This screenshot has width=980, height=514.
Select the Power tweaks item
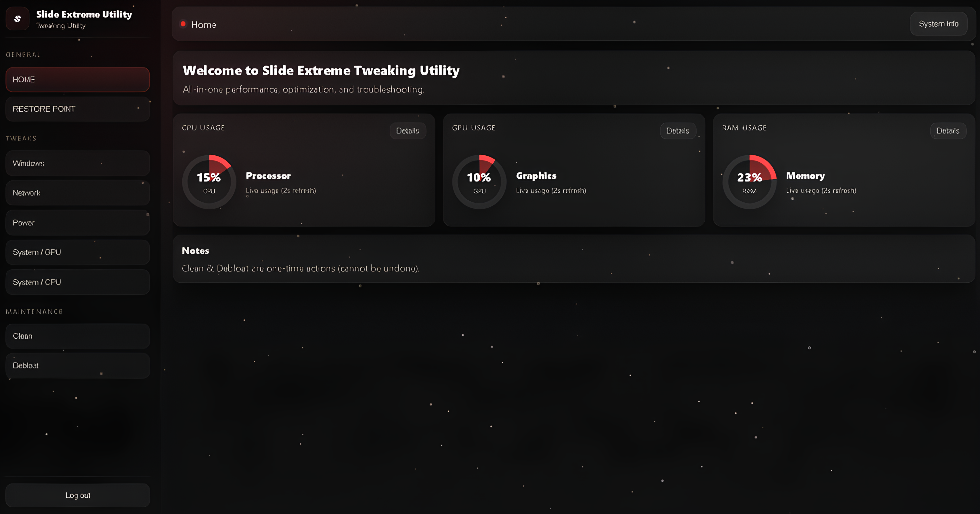point(77,223)
